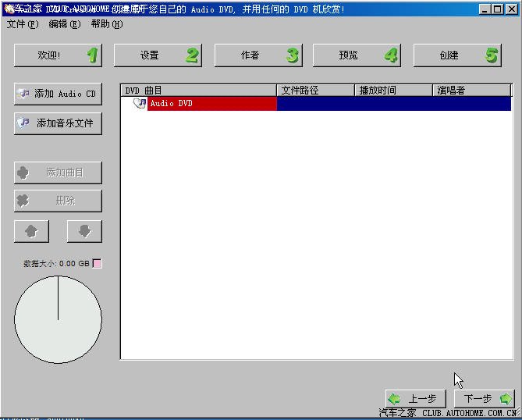The image size is (522, 420).
Task: Switch to step 2 设置 tab
Action: (x=157, y=55)
